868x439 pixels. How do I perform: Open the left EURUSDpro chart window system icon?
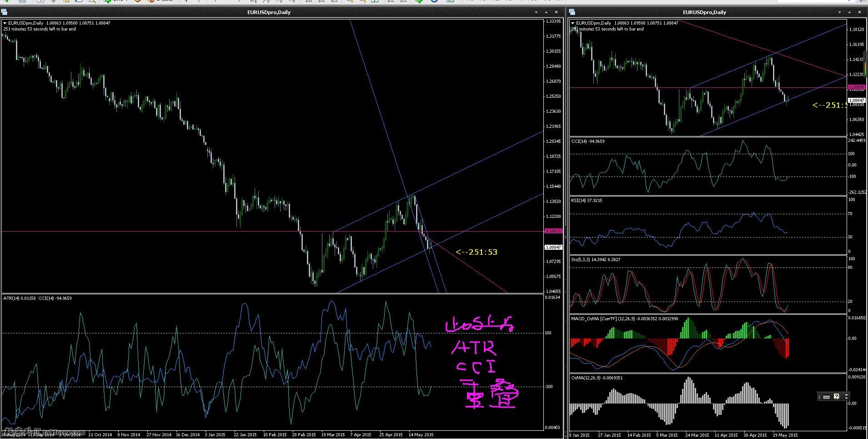pos(4,12)
